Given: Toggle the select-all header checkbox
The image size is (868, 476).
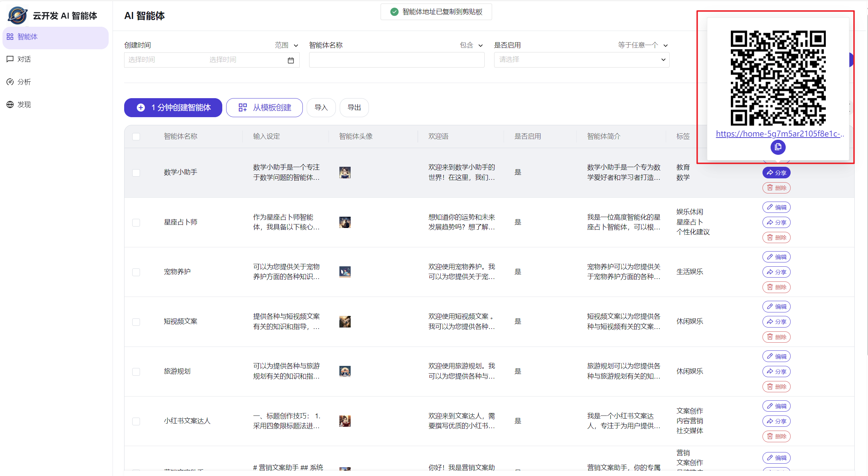Looking at the screenshot, I should (x=136, y=137).
